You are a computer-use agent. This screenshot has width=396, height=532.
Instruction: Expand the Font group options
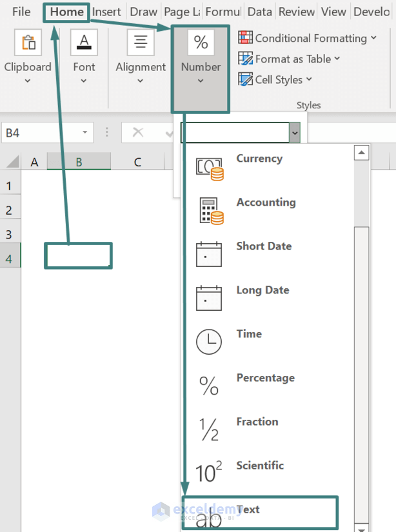tap(84, 81)
